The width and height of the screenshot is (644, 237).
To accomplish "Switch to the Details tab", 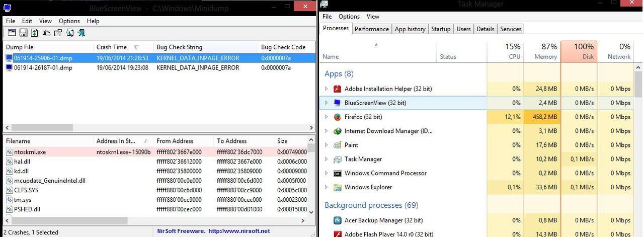I will 486,29.
